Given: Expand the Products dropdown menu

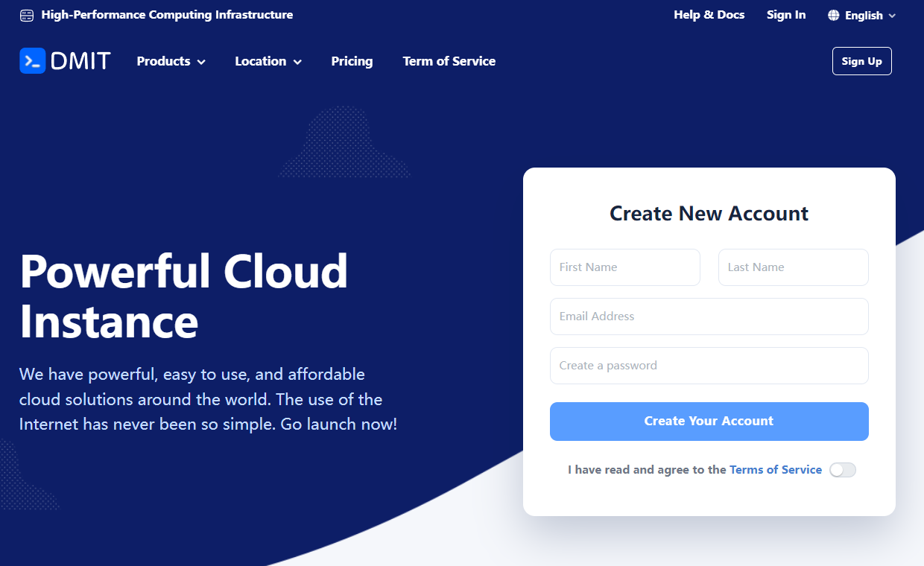Looking at the screenshot, I should [x=171, y=61].
